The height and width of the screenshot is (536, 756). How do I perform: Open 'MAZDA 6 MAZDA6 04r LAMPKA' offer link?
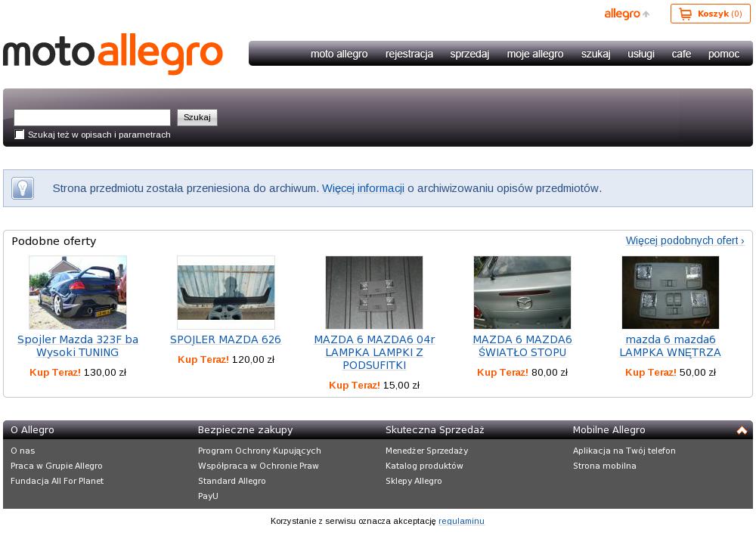[x=374, y=352]
